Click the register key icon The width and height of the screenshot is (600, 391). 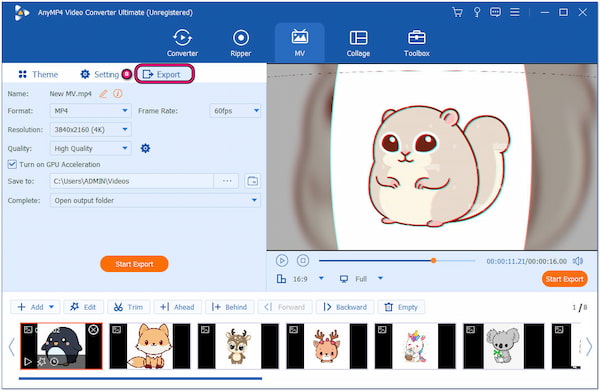pos(477,12)
